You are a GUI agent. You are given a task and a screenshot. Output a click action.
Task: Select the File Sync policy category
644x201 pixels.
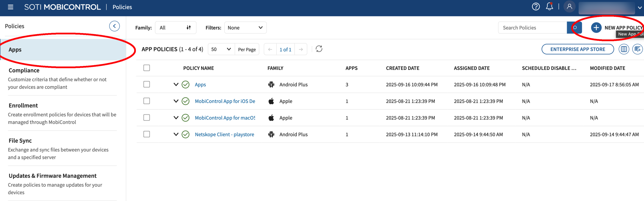(62, 148)
